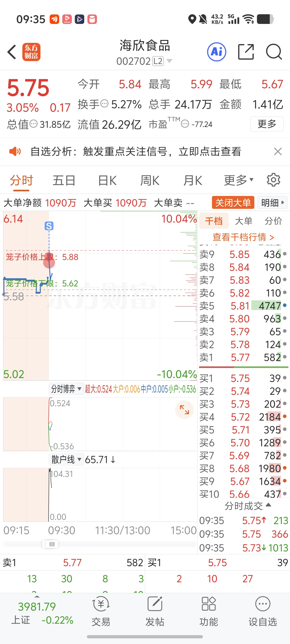Open the 东方财富 logo icon
Image resolution: width=290 pixels, height=644 pixels.
coord(31,52)
